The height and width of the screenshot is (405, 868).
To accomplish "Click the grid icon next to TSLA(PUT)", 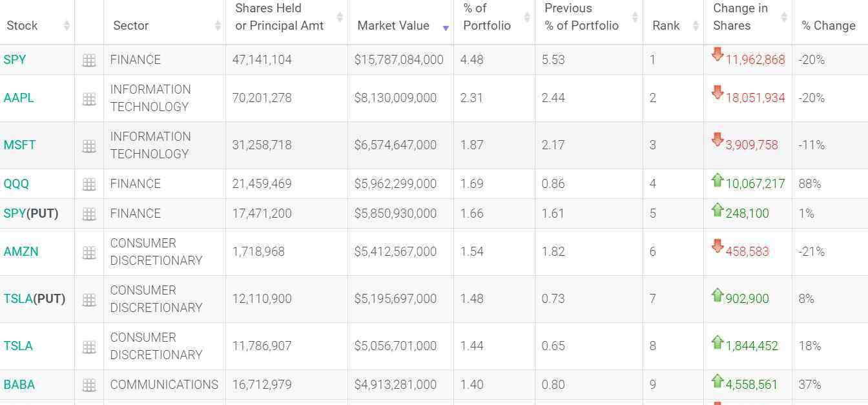I will tap(89, 300).
